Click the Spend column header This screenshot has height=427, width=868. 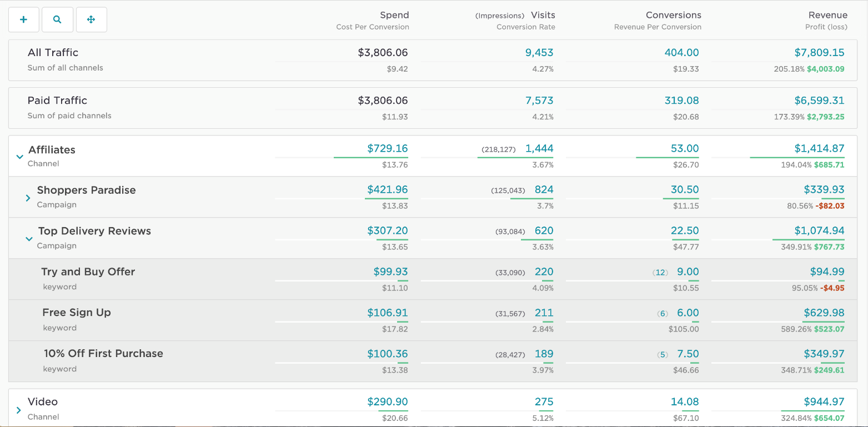coord(394,15)
